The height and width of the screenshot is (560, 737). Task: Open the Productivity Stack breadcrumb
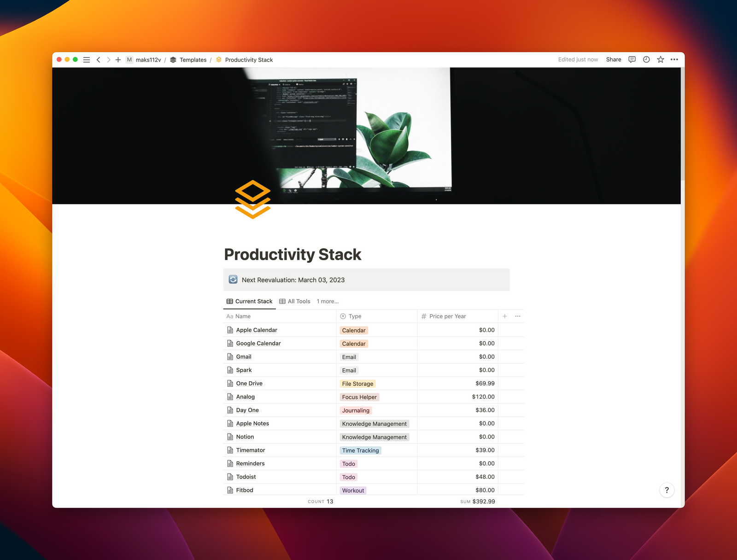click(249, 60)
